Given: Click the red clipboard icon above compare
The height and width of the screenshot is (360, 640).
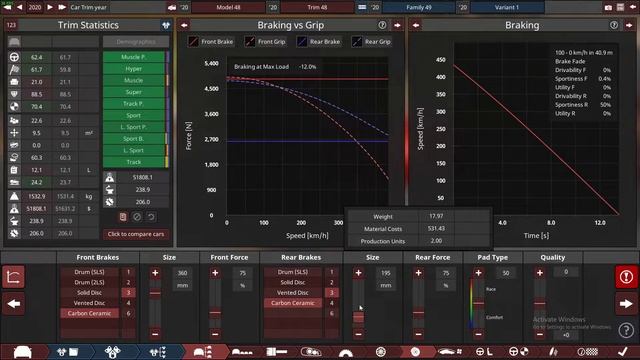Looking at the screenshot, I should click(123, 217).
